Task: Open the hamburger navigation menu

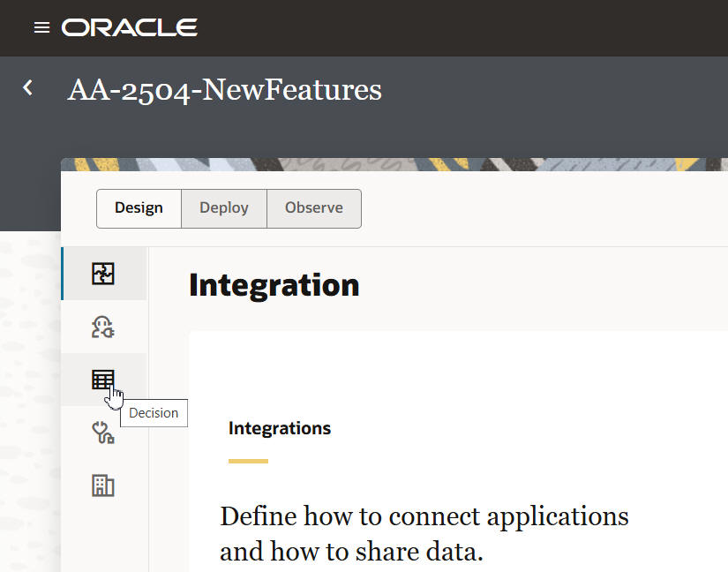Action: coord(41,28)
